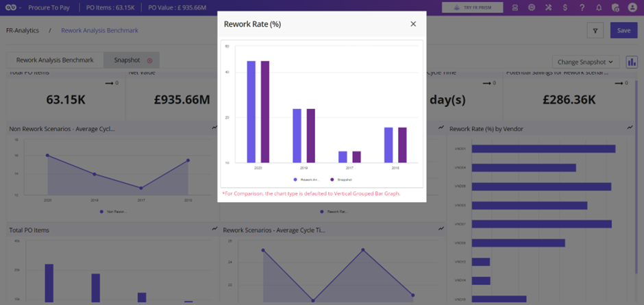Go to FR-Analytics breadcrumb
The width and height of the screenshot is (644, 305).
(23, 30)
